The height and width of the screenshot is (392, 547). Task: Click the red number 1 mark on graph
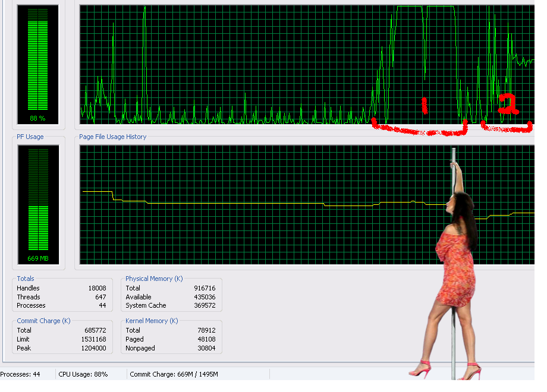coord(424,105)
